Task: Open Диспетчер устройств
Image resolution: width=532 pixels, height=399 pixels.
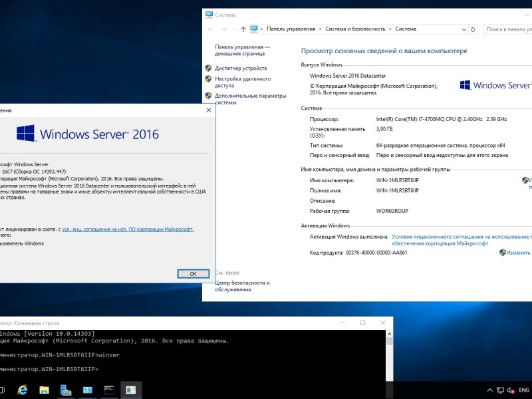Action: tap(241, 68)
